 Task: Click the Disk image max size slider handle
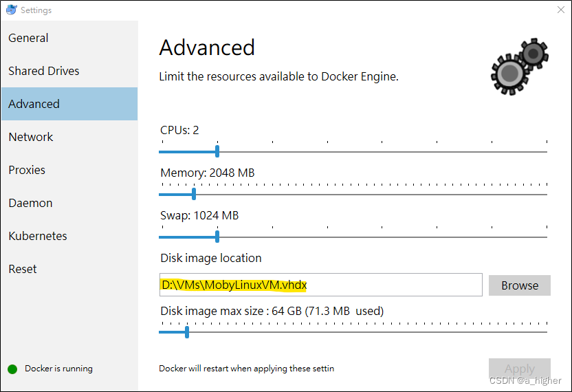[187, 332]
